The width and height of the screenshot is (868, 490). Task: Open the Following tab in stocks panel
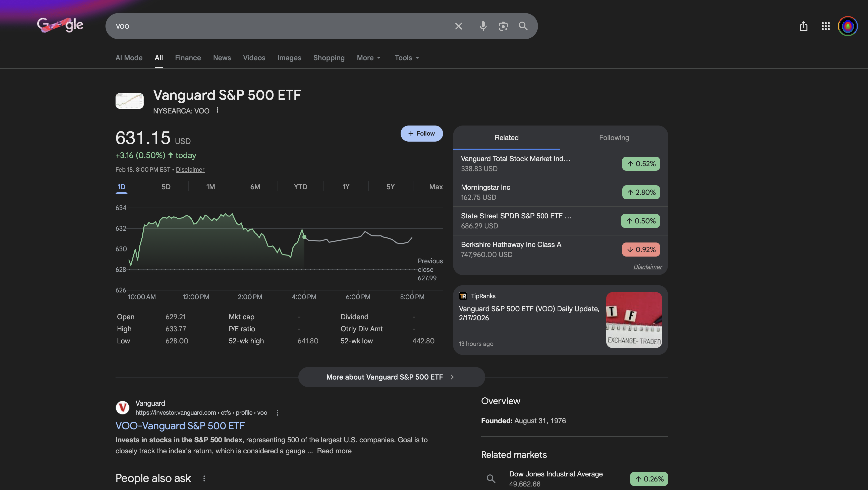click(x=614, y=137)
